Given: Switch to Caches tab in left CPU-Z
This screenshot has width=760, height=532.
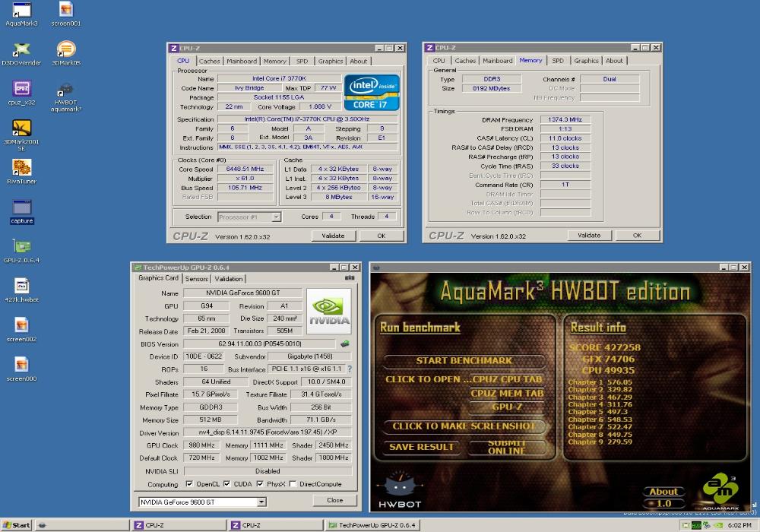Looking at the screenshot, I should [x=210, y=61].
